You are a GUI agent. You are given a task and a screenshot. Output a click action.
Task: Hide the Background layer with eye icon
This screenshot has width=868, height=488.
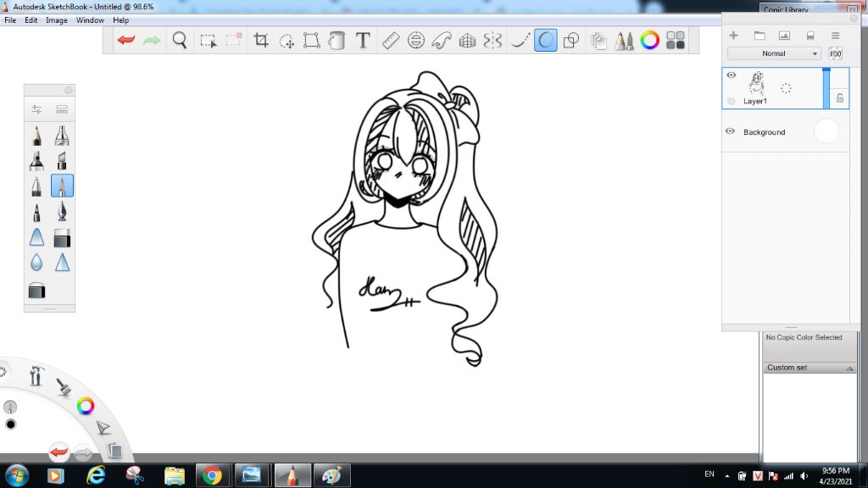click(x=730, y=131)
